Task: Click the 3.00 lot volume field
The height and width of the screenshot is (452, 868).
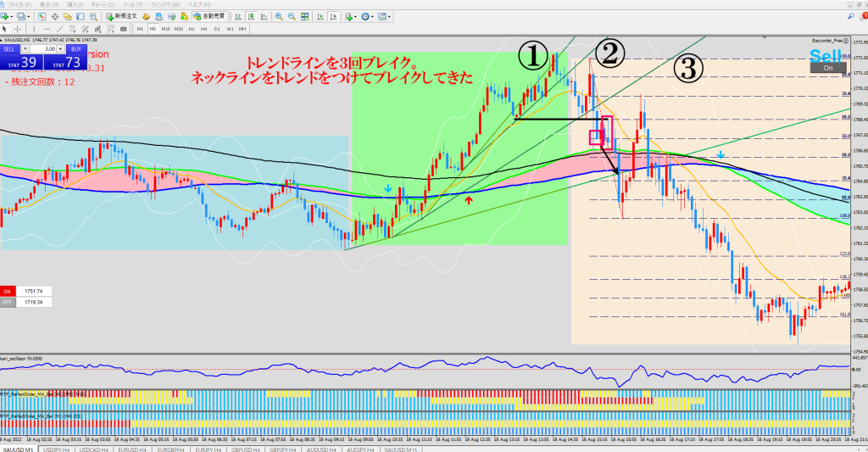Action: tap(43, 49)
